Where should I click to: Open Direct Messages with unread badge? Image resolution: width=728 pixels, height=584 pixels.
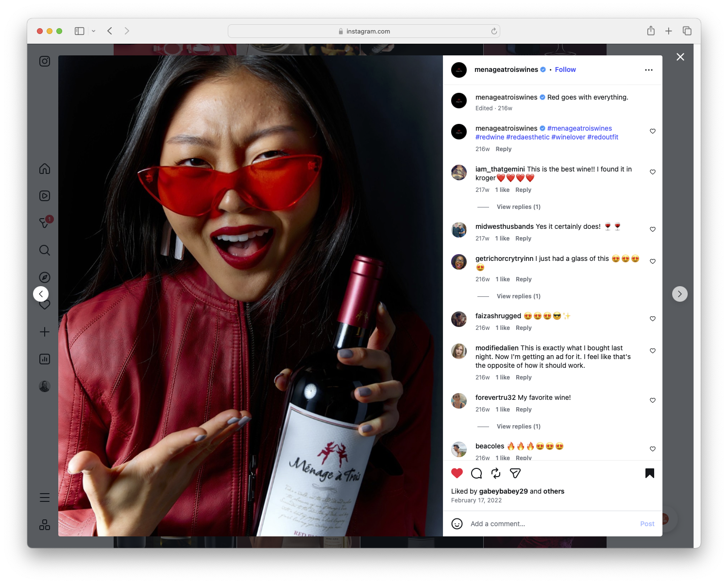[x=44, y=223]
